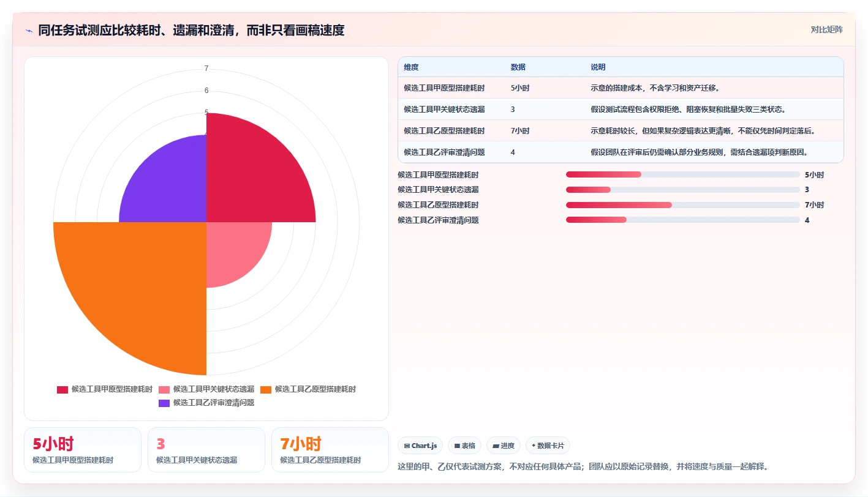
Task: Click the axis tick label 6 on the chart
Action: pyautogui.click(x=206, y=91)
